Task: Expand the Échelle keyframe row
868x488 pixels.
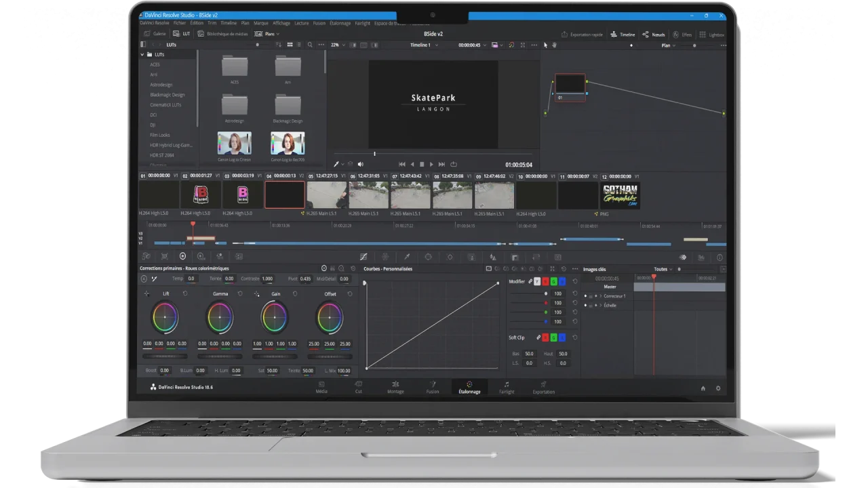Action: click(601, 306)
